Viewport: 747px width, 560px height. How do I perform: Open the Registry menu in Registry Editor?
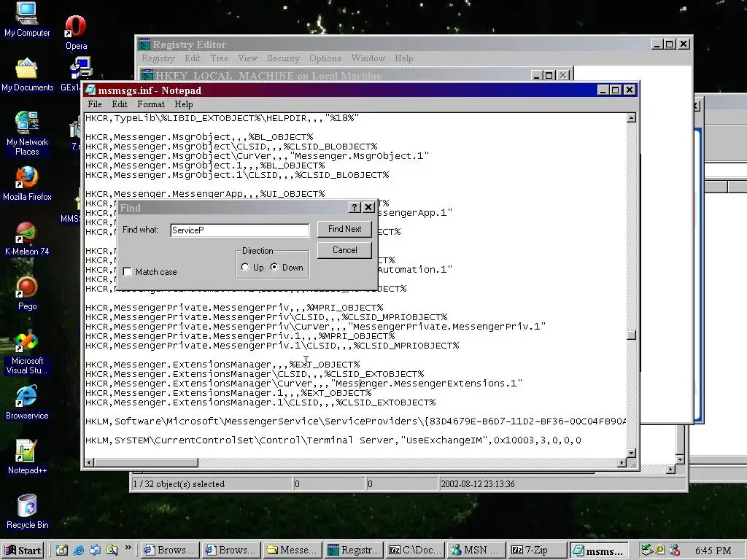pyautogui.click(x=158, y=58)
